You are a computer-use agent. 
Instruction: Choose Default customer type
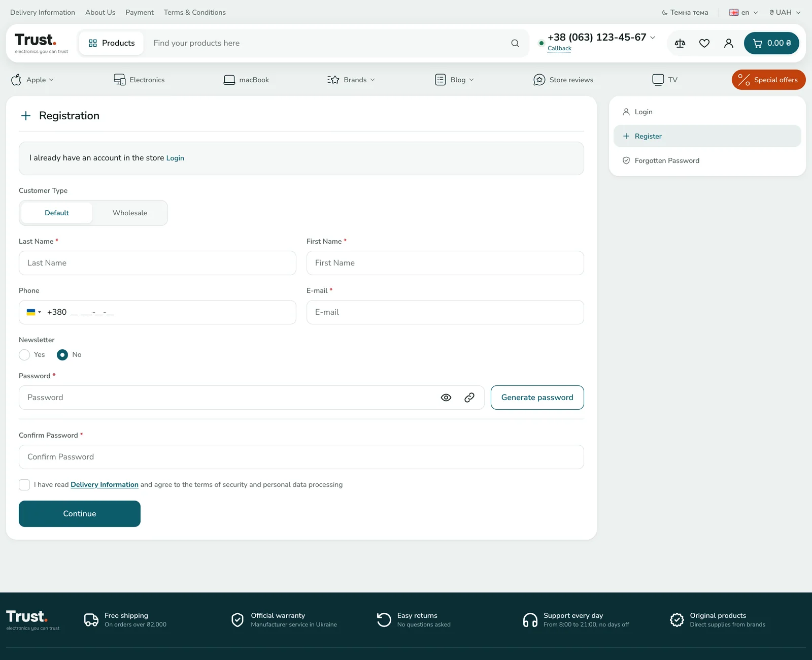57,213
